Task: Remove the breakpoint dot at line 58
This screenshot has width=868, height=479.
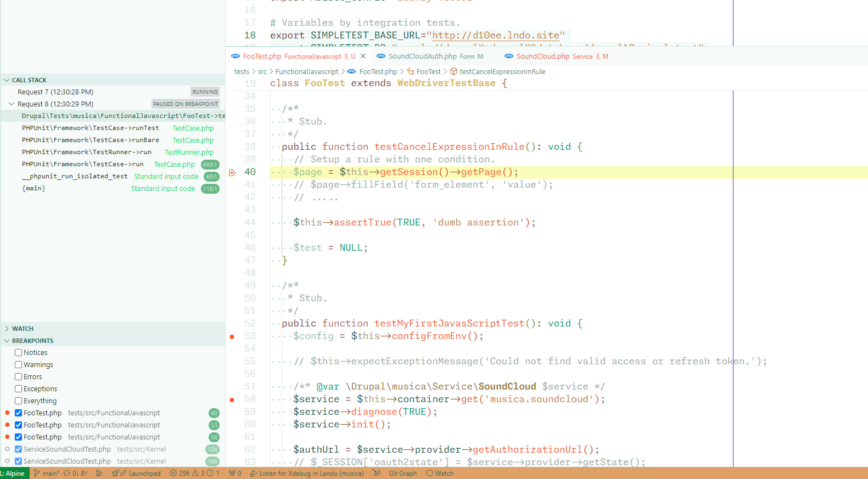Action: point(232,399)
